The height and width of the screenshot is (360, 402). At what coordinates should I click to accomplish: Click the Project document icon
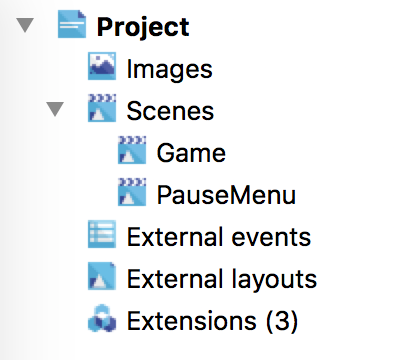(x=72, y=24)
